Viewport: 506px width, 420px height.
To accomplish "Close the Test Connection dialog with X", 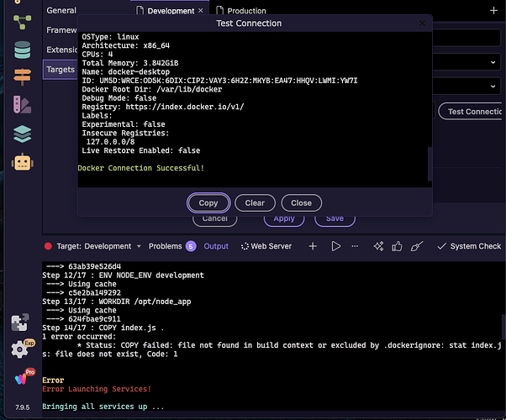I will 422,24.
